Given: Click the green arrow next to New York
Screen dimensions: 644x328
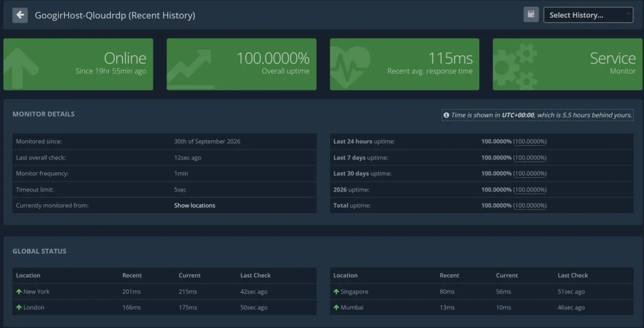Looking at the screenshot, I should point(19,292).
